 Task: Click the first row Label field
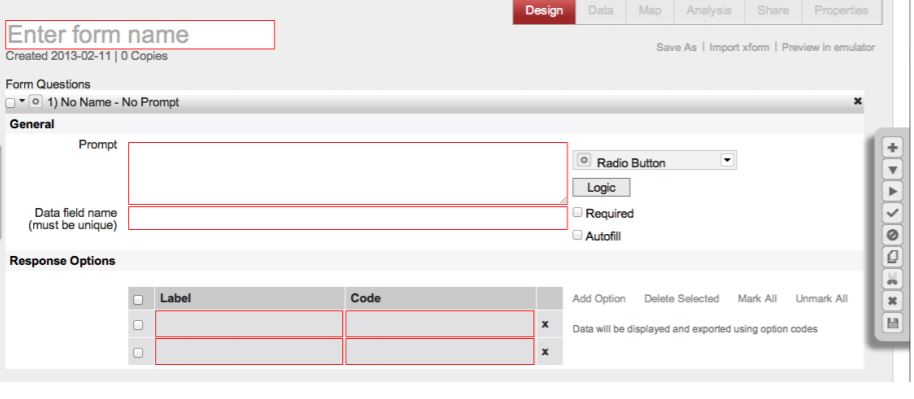[x=249, y=324]
